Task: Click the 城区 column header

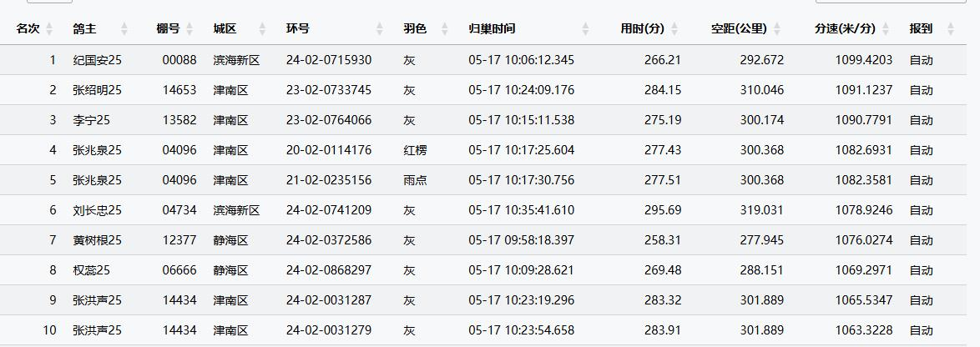Action: coord(225,28)
